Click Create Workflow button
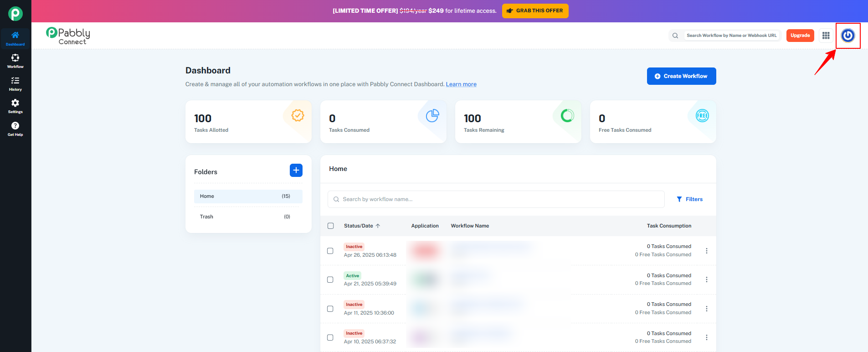The height and width of the screenshot is (352, 868). click(x=682, y=76)
